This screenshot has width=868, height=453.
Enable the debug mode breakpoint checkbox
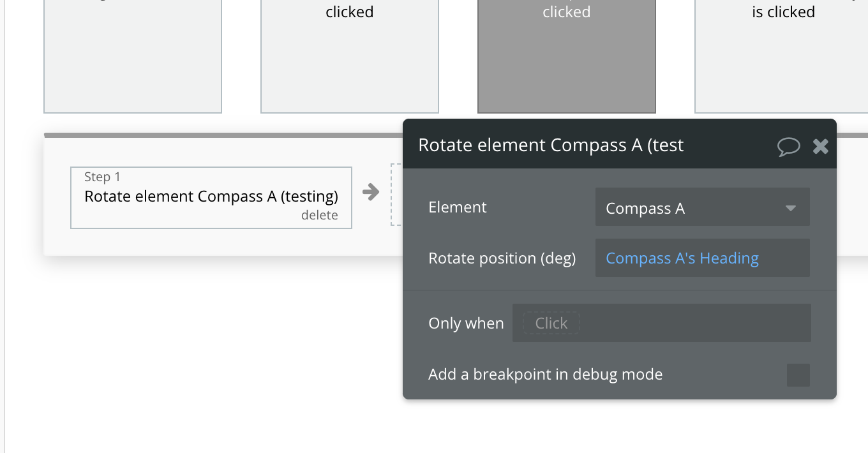tap(798, 375)
